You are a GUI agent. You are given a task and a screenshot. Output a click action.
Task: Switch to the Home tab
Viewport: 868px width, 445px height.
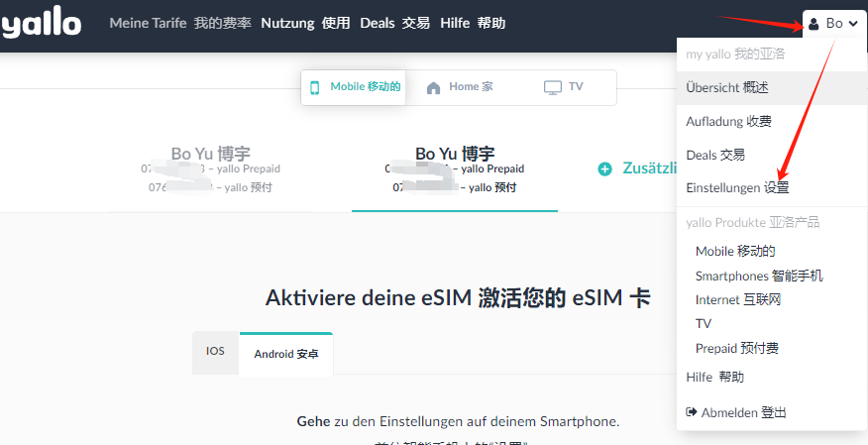tap(459, 87)
